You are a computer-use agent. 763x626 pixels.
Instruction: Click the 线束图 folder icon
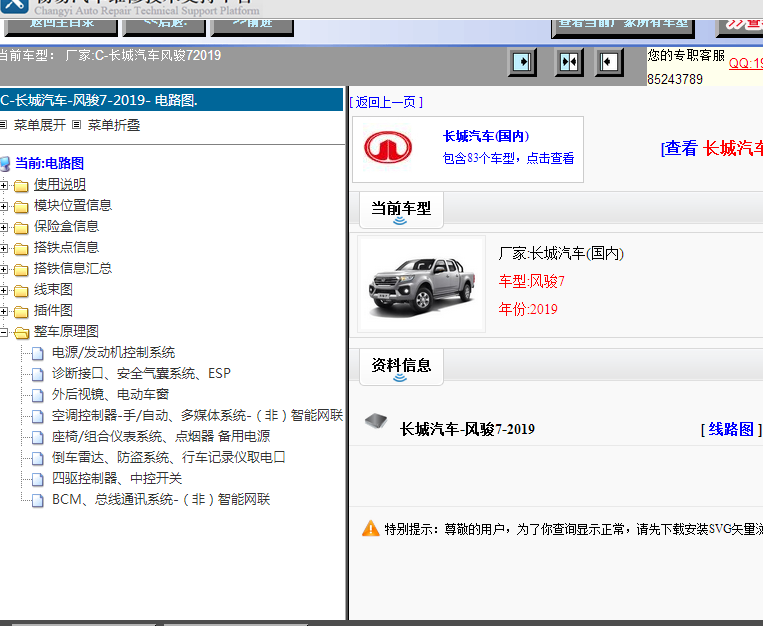[x=21, y=291]
